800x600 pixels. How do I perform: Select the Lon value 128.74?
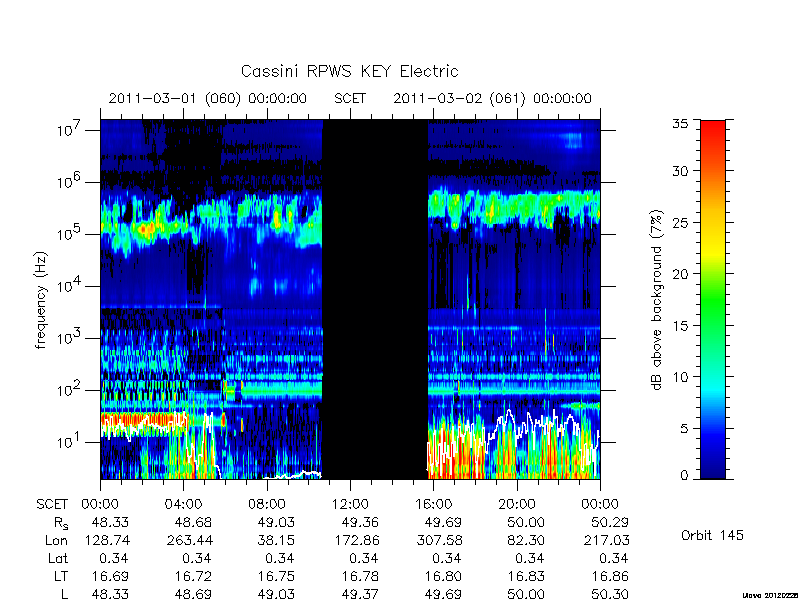tap(106, 540)
